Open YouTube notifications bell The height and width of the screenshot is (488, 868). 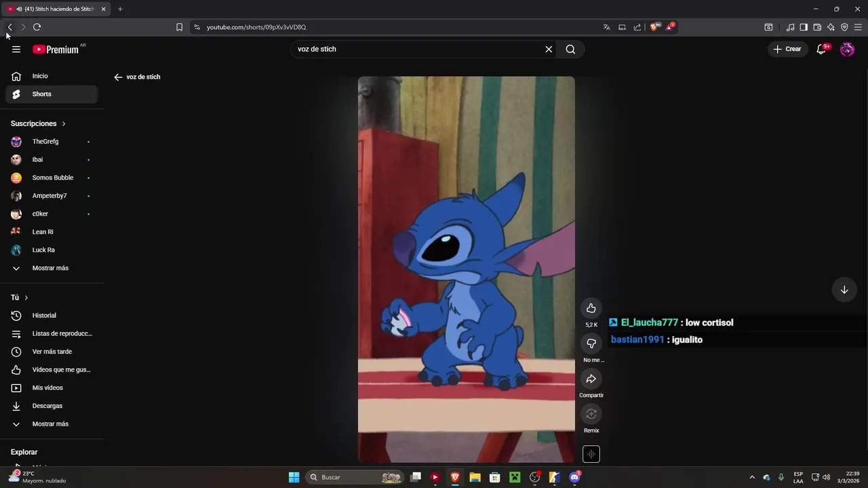pos(821,49)
